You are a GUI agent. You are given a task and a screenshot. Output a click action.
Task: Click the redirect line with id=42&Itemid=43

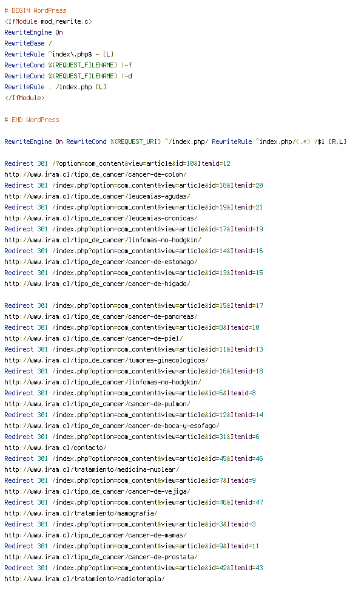point(133,568)
